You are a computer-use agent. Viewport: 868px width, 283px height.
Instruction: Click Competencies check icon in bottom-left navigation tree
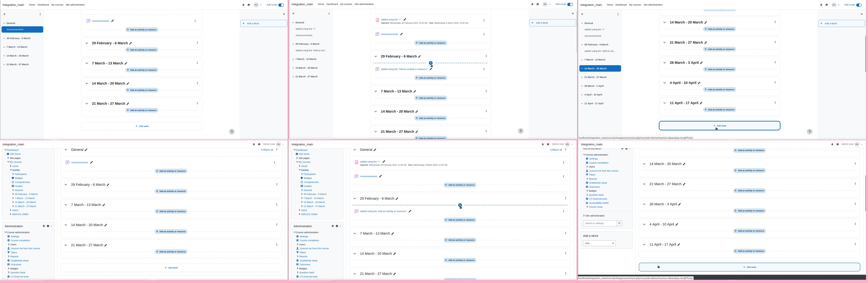click(x=13, y=182)
